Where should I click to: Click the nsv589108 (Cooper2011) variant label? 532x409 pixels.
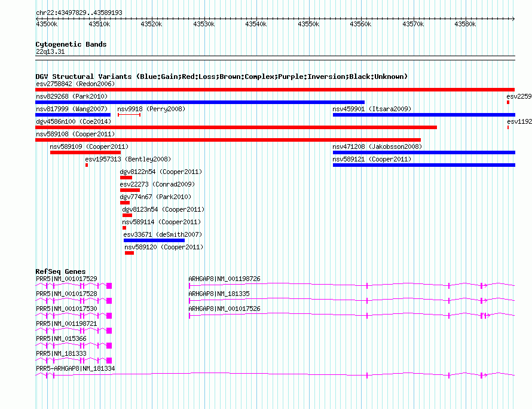click(x=75, y=134)
